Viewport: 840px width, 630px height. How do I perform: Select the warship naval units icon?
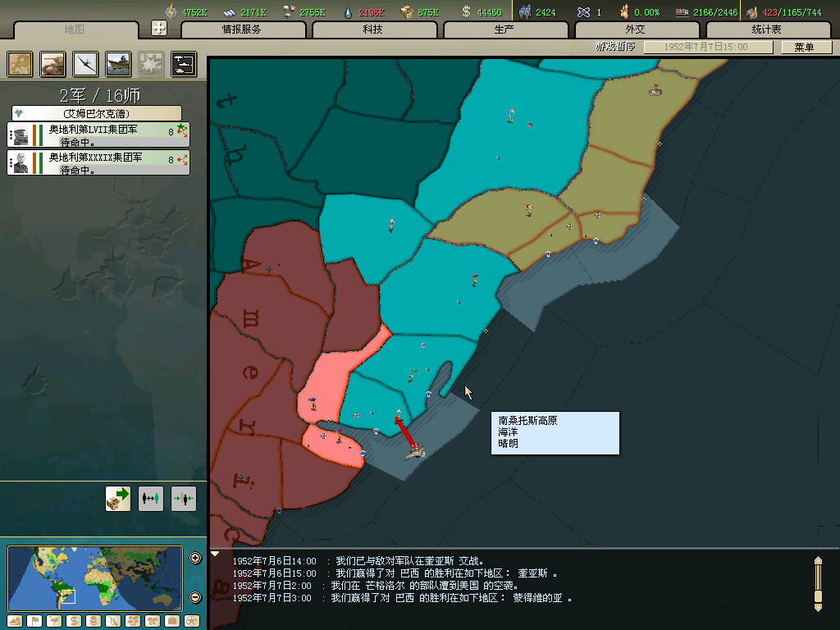click(x=118, y=64)
